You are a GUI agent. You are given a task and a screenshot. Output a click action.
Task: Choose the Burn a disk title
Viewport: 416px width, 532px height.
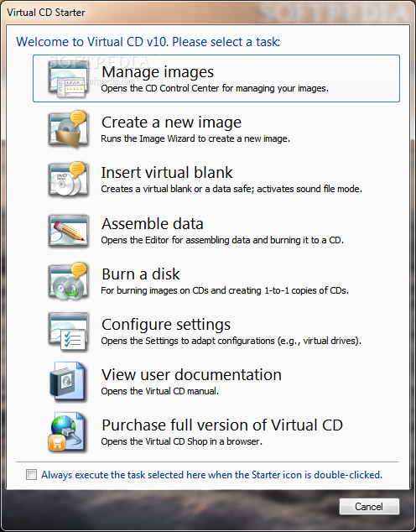click(x=141, y=274)
